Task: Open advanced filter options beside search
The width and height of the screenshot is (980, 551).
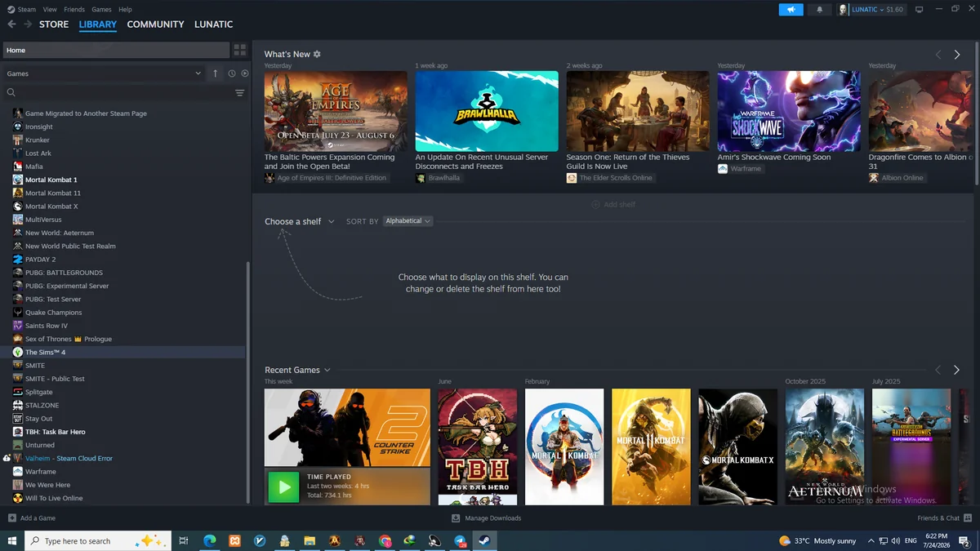Action: tap(239, 93)
